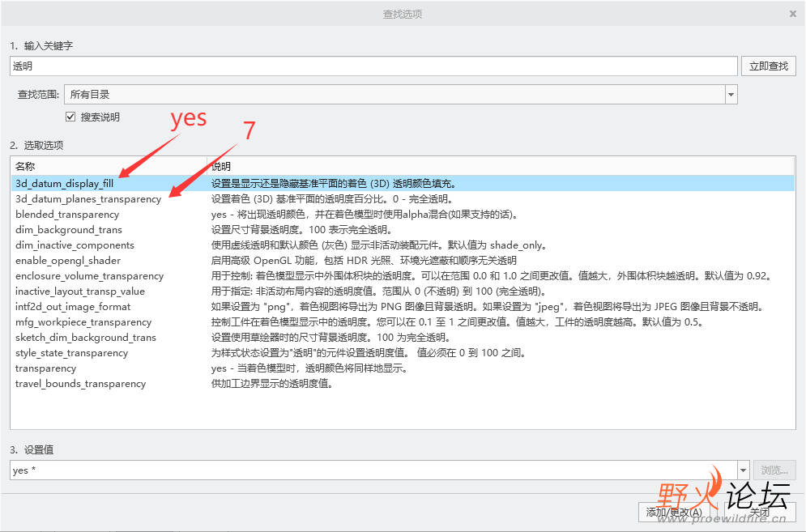Click the 设置值 field showing yes *

[x=373, y=470]
